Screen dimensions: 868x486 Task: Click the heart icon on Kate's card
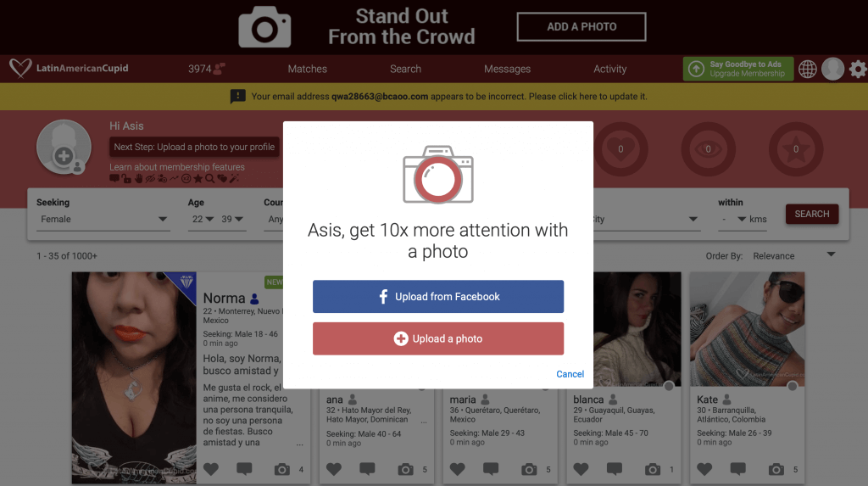tap(704, 469)
